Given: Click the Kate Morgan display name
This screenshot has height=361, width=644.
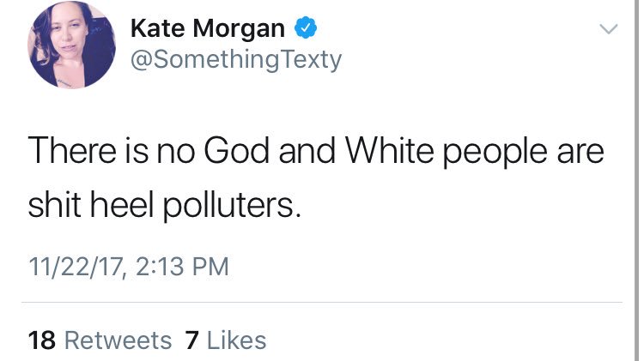Looking at the screenshot, I should (x=208, y=28).
